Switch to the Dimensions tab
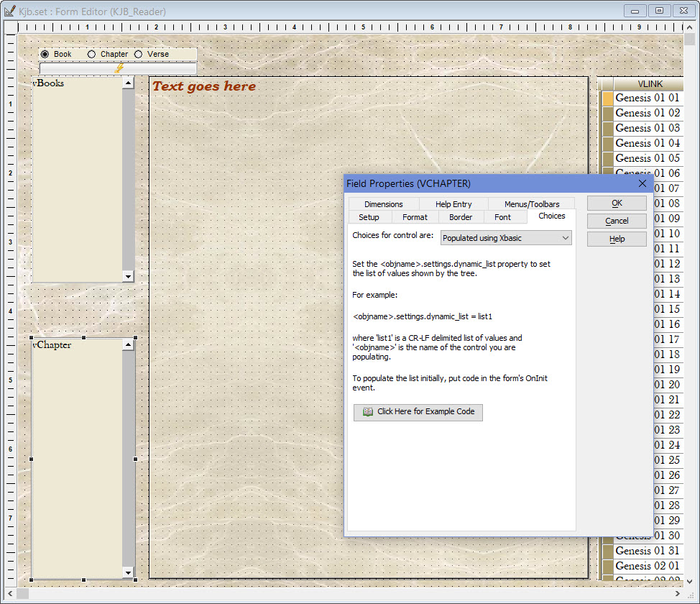Viewport: 700px width, 604px height. click(383, 203)
